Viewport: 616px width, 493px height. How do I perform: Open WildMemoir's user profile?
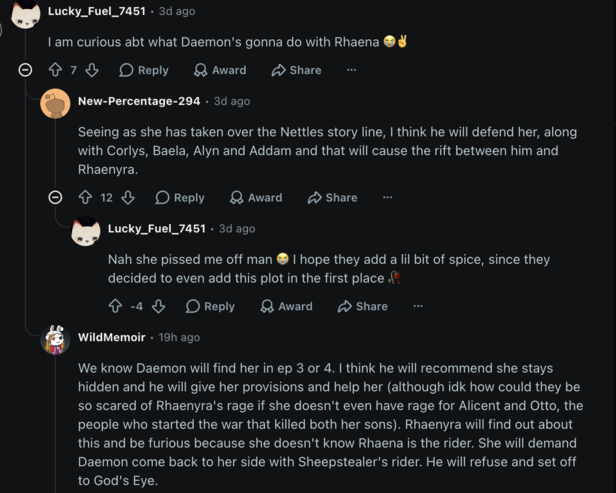click(x=112, y=337)
